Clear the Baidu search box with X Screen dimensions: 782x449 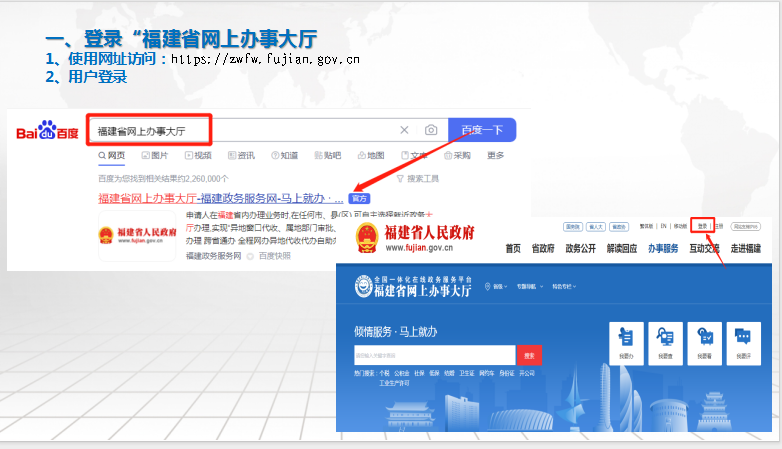pyautogui.click(x=405, y=130)
